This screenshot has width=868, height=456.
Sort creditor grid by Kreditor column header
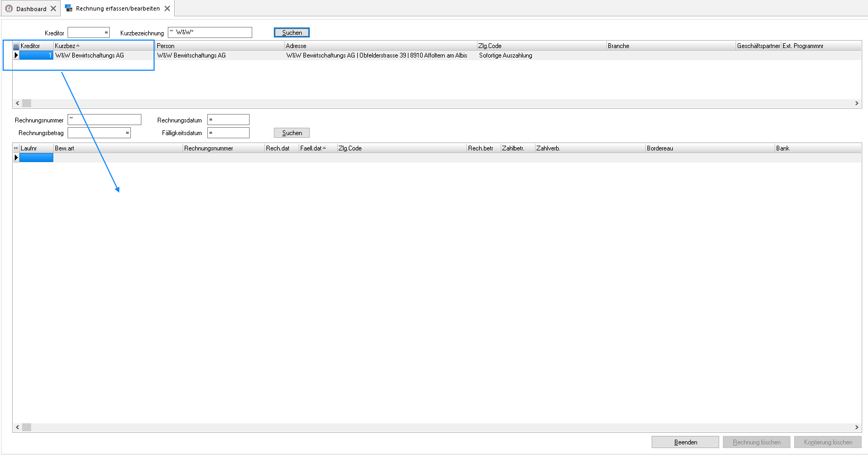36,46
